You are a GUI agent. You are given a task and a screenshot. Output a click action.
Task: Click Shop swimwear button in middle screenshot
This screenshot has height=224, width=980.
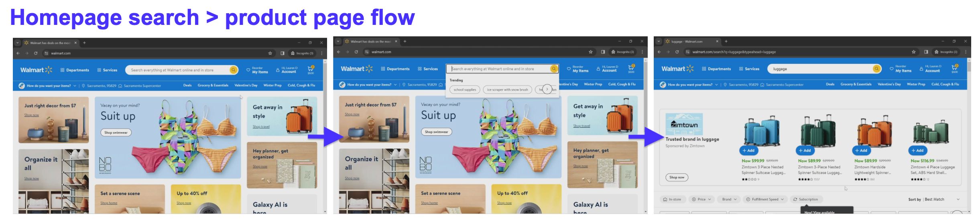tap(436, 132)
